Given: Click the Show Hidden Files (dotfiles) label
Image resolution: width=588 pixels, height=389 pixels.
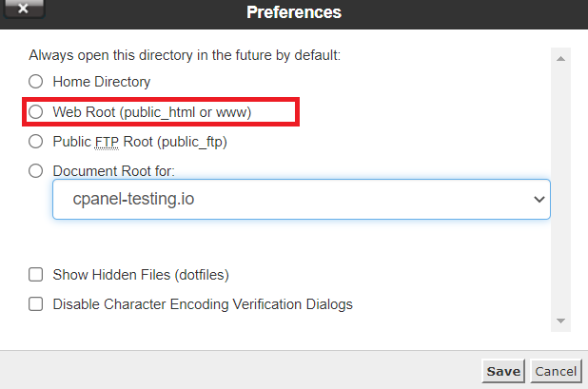Looking at the screenshot, I should (x=141, y=275).
